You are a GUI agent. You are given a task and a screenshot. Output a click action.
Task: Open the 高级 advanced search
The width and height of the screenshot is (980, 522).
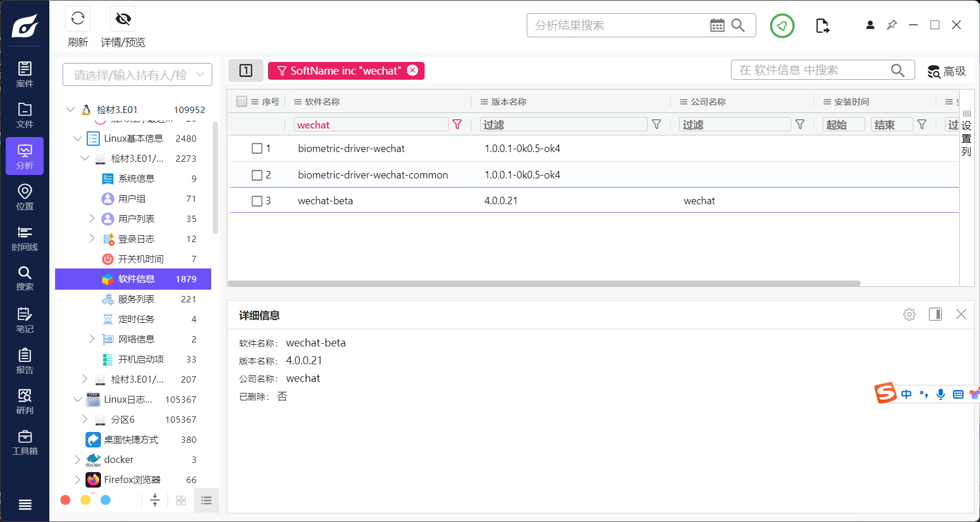[947, 71]
